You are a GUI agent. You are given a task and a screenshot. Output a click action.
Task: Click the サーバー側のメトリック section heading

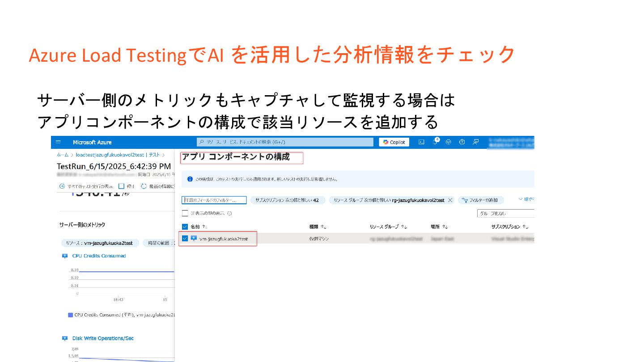[82, 225]
